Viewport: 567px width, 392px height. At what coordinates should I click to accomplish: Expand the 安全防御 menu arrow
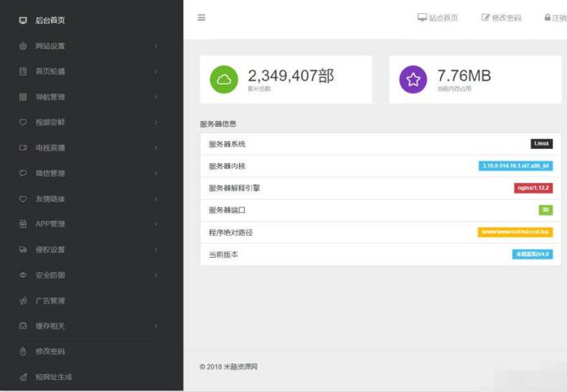coord(155,275)
